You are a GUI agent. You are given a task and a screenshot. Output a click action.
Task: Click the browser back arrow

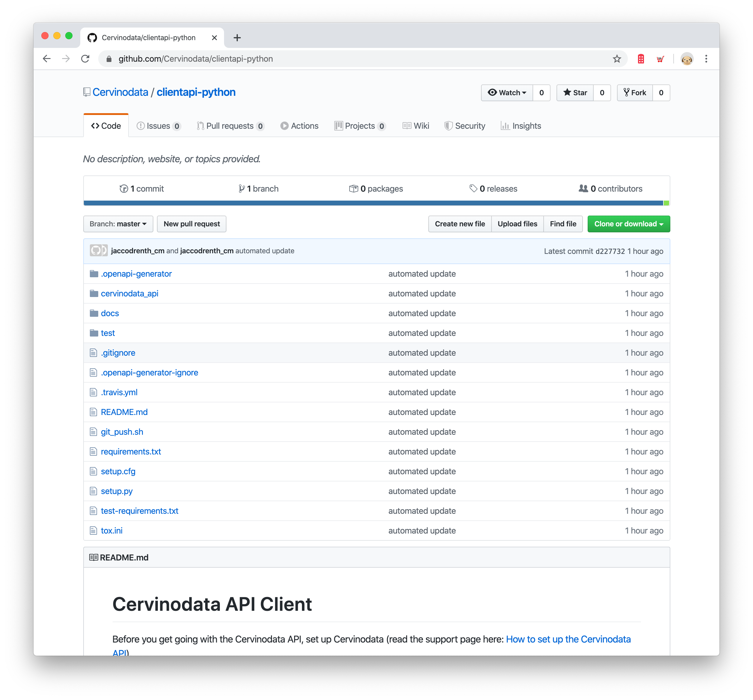pyautogui.click(x=47, y=59)
